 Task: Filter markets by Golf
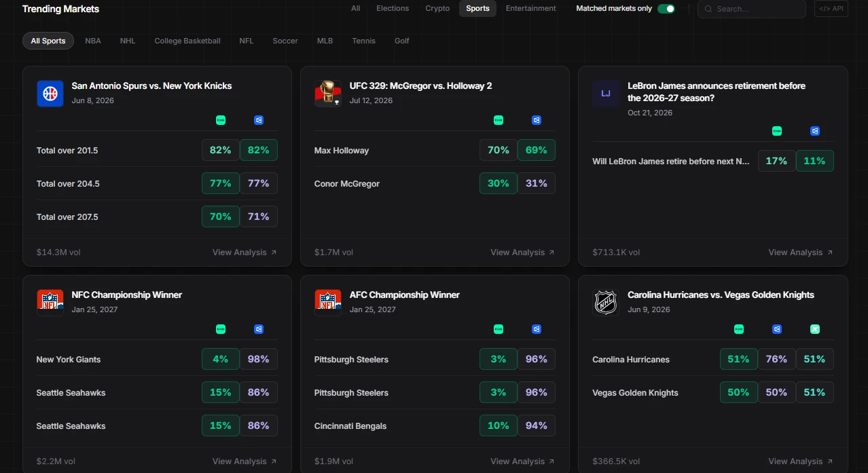tap(402, 41)
